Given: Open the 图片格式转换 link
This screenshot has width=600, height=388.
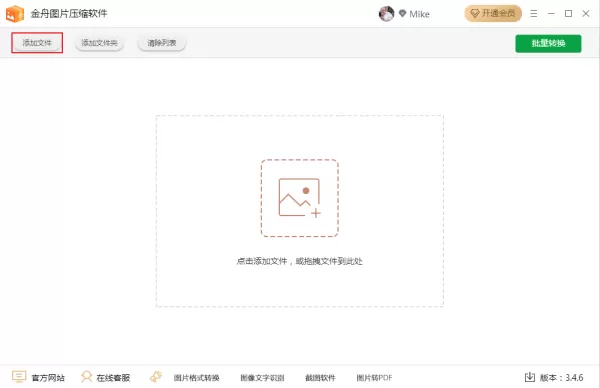Looking at the screenshot, I should click(x=196, y=378).
